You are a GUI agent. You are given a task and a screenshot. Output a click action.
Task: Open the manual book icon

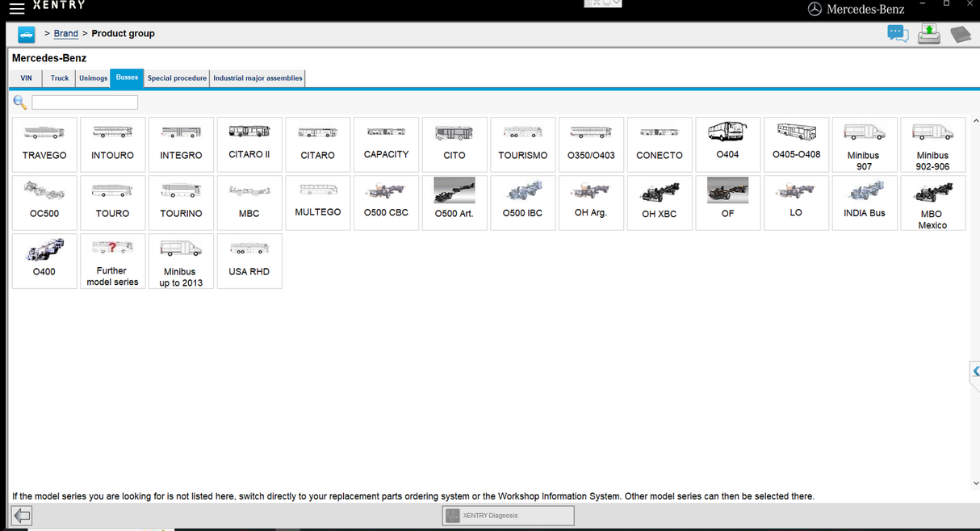pyautogui.click(x=960, y=34)
